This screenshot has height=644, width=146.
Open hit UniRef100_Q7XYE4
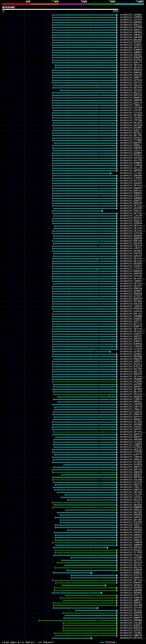(x=131, y=608)
